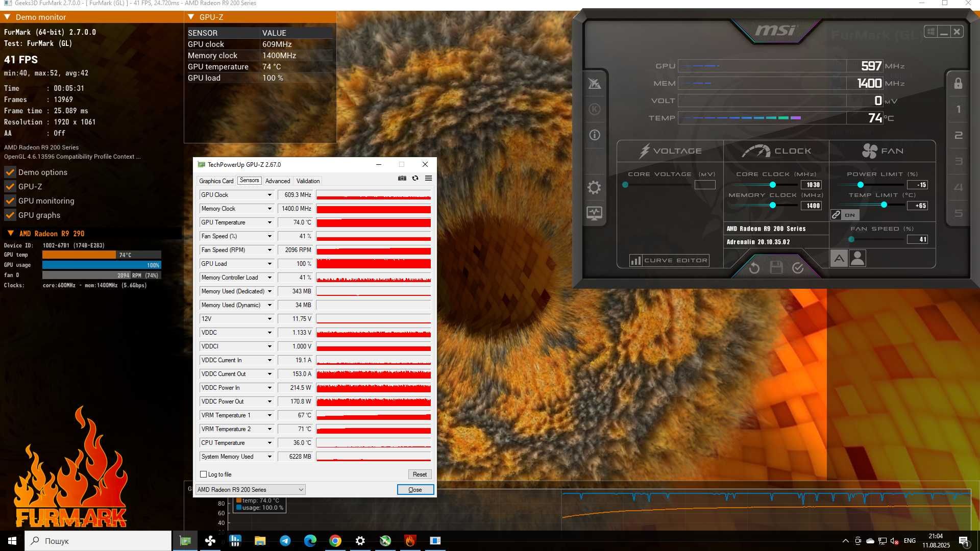Reset Afterburner settings to default
The width and height of the screenshot is (980, 551).
pos(754,268)
